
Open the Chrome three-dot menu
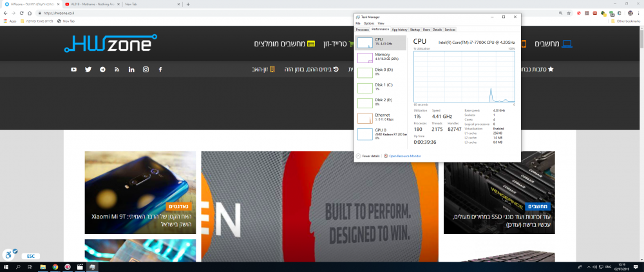[x=639, y=13]
